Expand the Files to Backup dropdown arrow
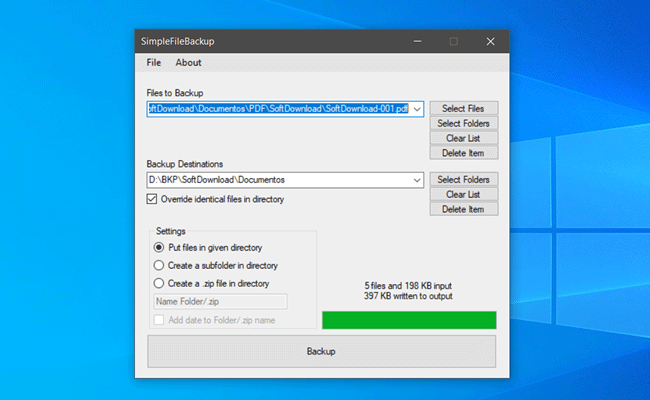The image size is (650, 400). click(417, 109)
